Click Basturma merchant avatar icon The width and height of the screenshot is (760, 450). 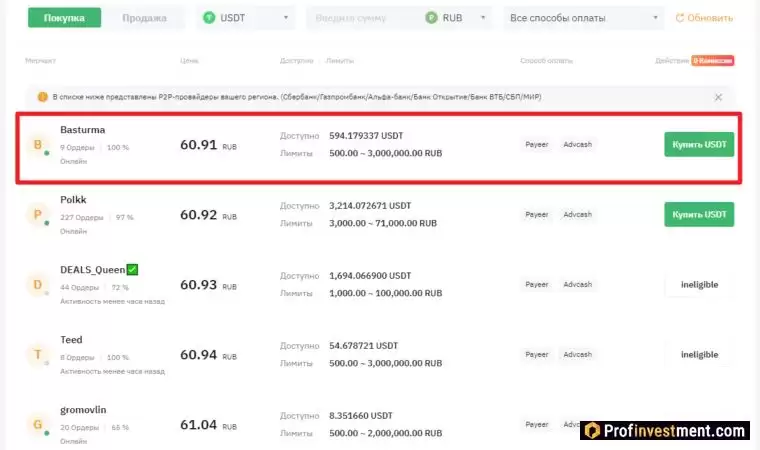[38, 145]
